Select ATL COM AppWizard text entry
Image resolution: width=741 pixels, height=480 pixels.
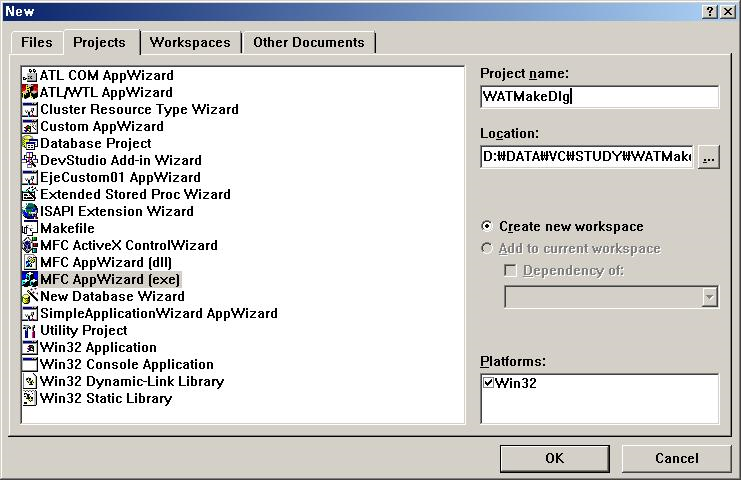pyautogui.click(x=107, y=75)
